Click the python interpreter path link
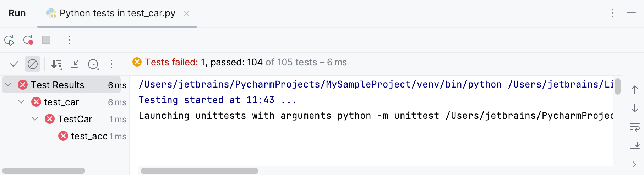The height and width of the screenshot is (175, 644). [x=320, y=84]
